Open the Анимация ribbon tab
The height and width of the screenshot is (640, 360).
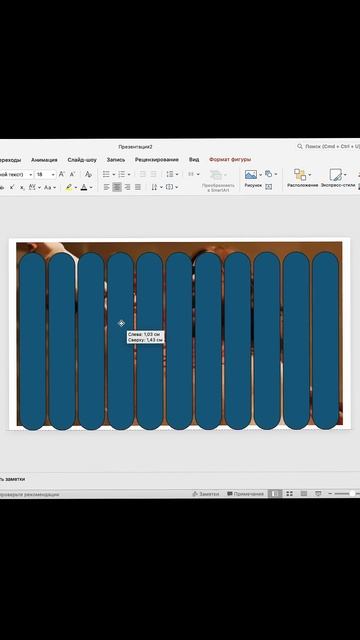click(44, 160)
